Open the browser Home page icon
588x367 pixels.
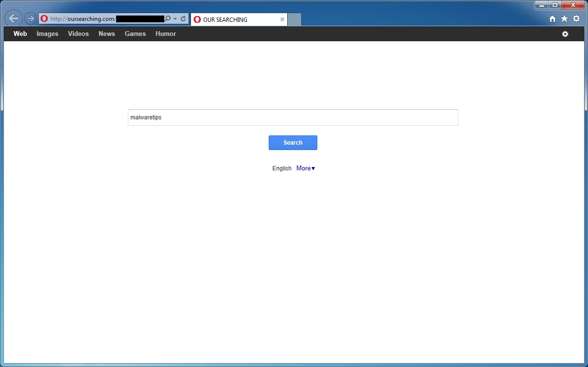pyautogui.click(x=552, y=18)
